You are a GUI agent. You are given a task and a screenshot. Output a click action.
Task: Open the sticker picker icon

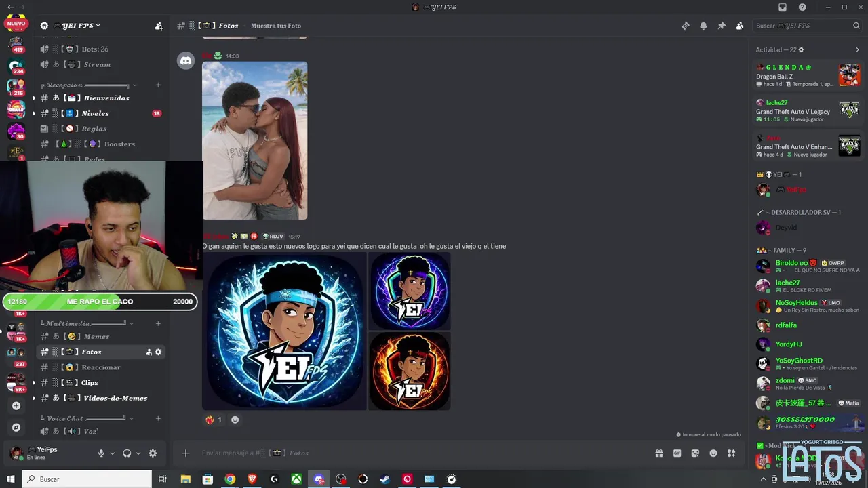(x=695, y=453)
